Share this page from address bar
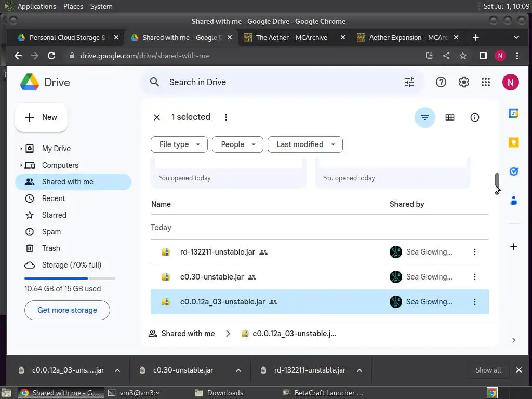The height and width of the screenshot is (399, 532). tap(446, 56)
